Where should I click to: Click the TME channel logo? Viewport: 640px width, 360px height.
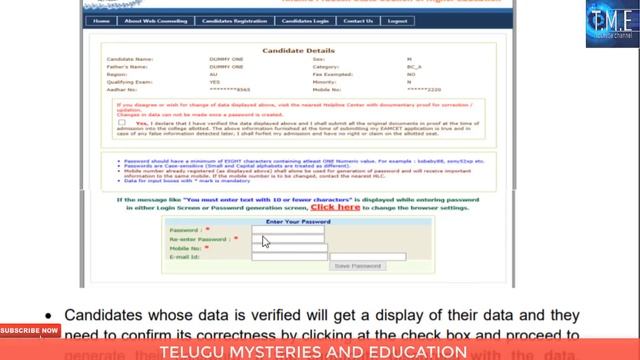[x=612, y=24]
